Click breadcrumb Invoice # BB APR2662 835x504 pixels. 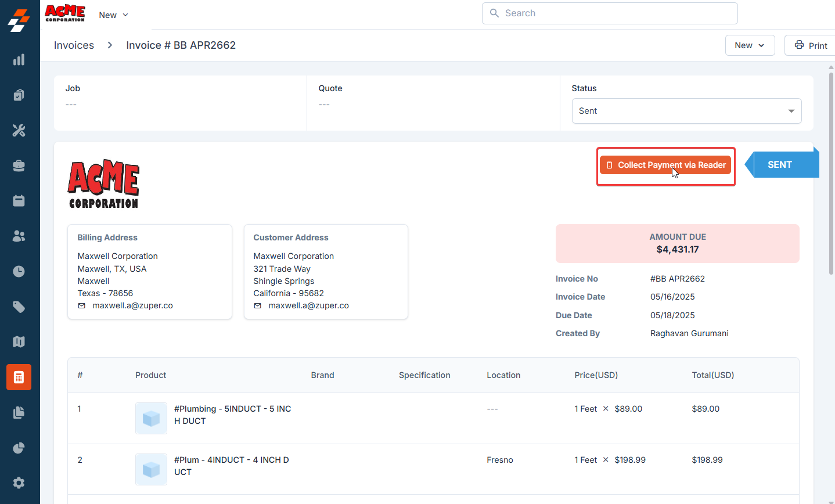[x=181, y=45]
